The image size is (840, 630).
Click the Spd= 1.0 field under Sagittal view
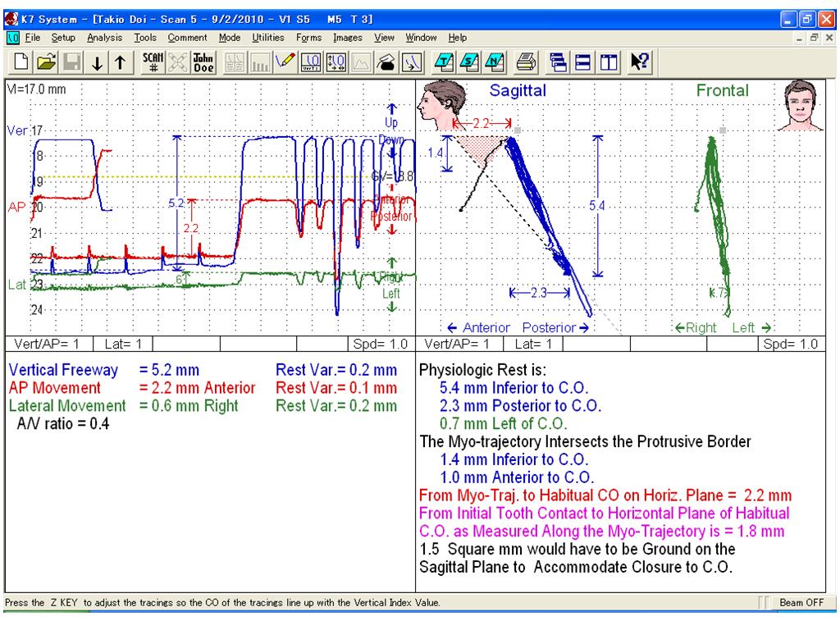pyautogui.click(x=792, y=344)
